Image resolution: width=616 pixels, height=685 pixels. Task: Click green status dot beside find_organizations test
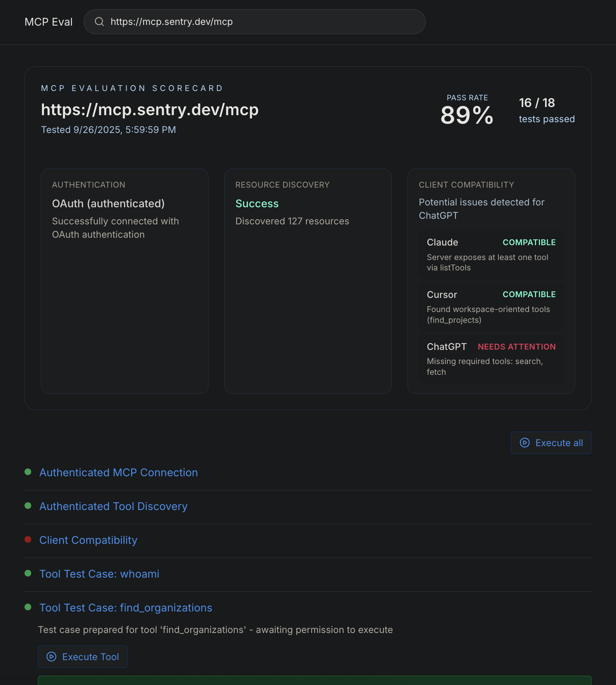click(x=28, y=607)
